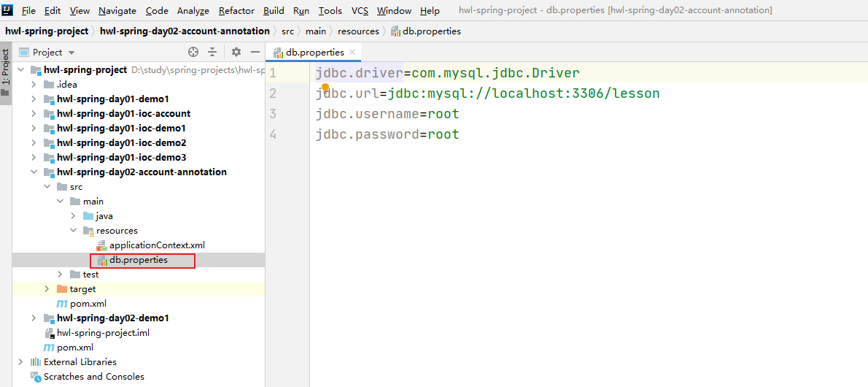Select applicationContext.xml in tree
The height and width of the screenshot is (387, 868).
(x=150, y=245)
